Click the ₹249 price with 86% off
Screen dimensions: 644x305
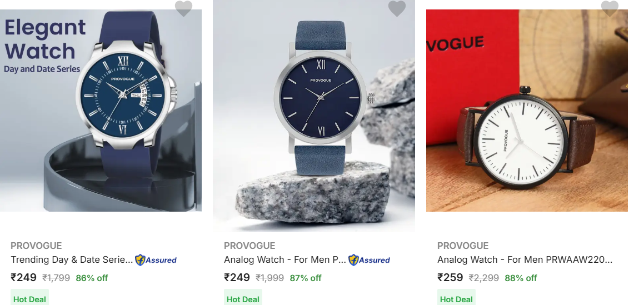[x=23, y=277]
